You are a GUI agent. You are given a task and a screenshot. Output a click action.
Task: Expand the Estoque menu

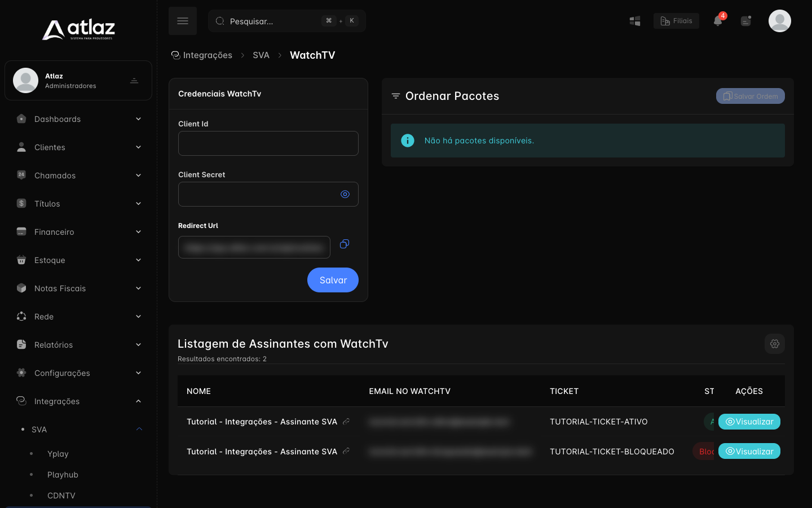tap(78, 260)
